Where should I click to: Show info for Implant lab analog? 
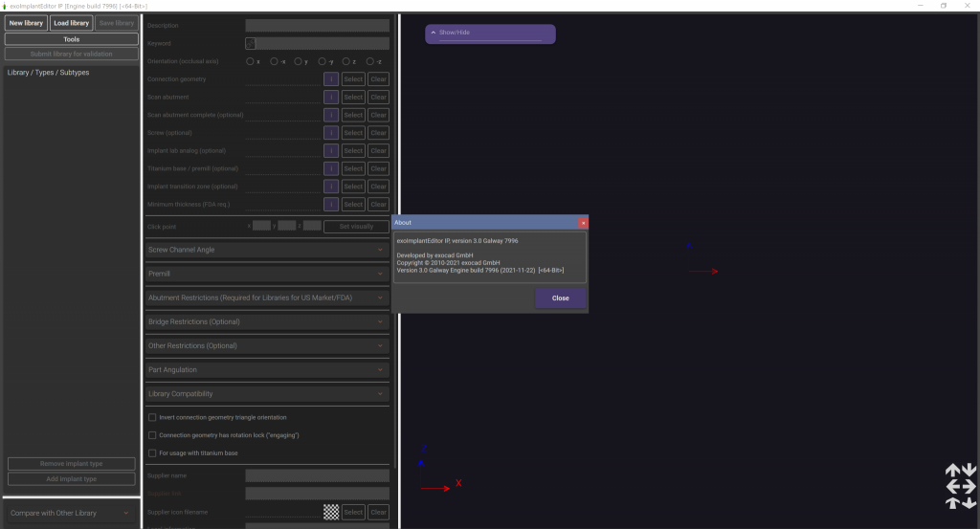click(x=331, y=150)
